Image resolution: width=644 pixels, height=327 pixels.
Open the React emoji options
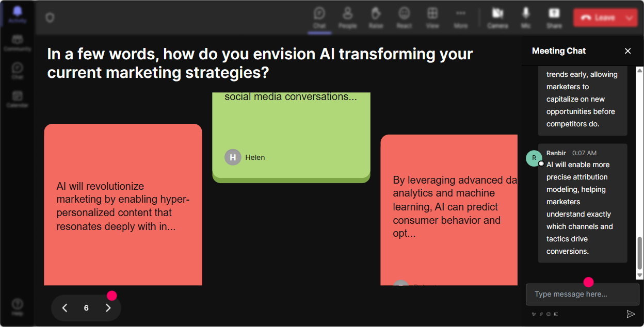404,17
